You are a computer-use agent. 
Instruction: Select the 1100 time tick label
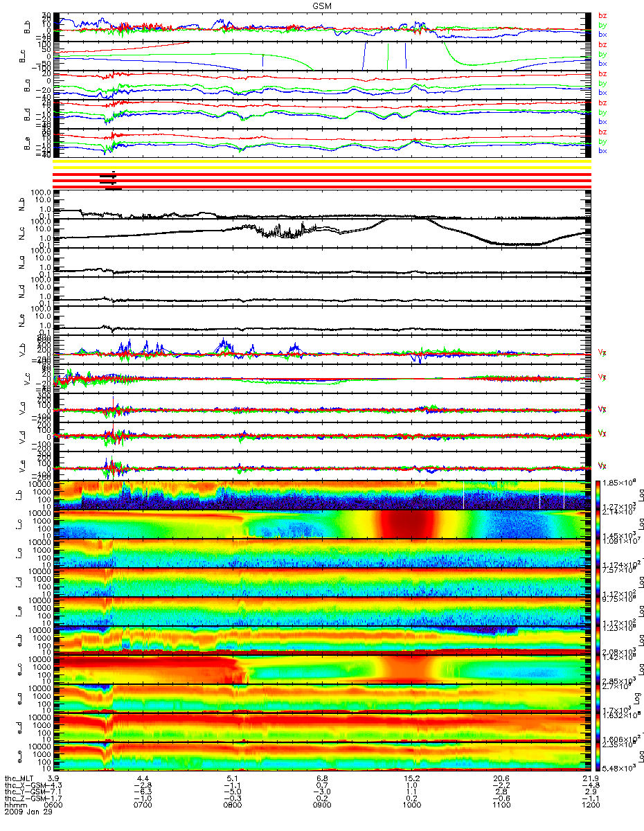[x=501, y=806]
